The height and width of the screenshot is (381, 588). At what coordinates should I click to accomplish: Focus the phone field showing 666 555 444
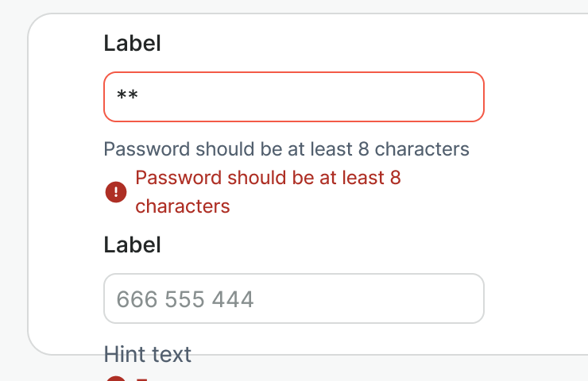coord(293,298)
